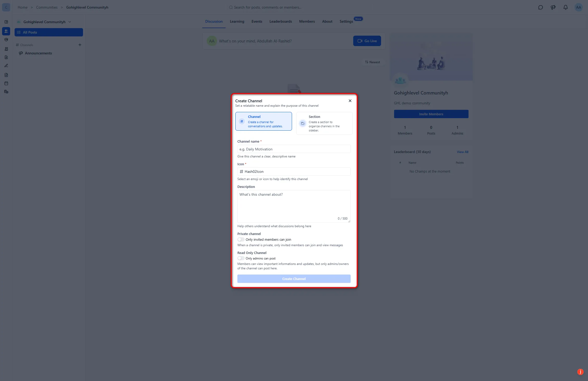This screenshot has width=588, height=381.
Task: Click the add channel plus icon
Action: coord(80,45)
